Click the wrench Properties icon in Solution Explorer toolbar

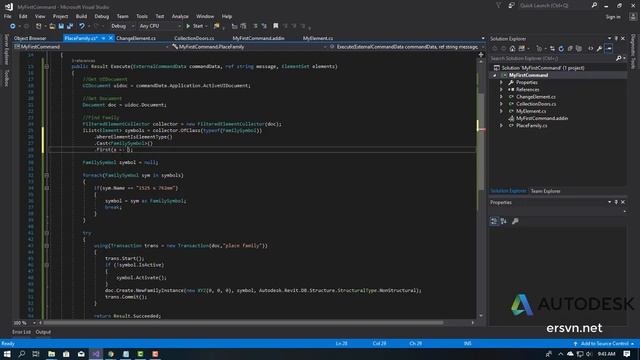coord(599,49)
